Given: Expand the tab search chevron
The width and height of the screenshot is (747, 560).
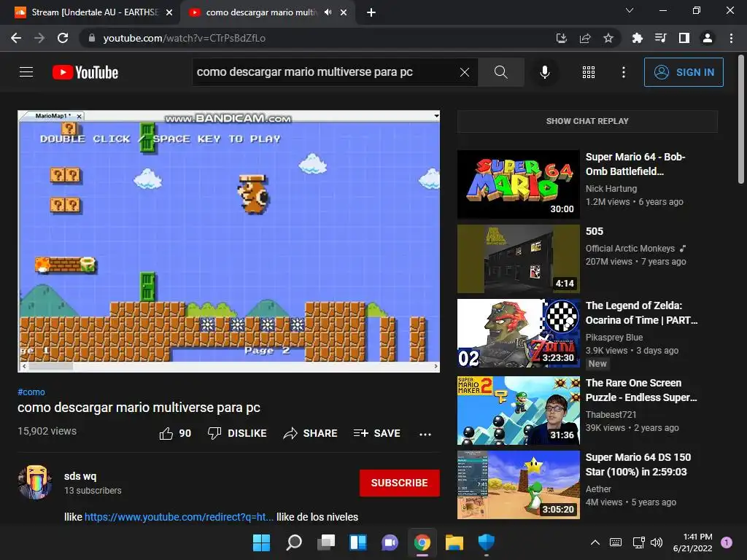Looking at the screenshot, I should (x=630, y=10).
